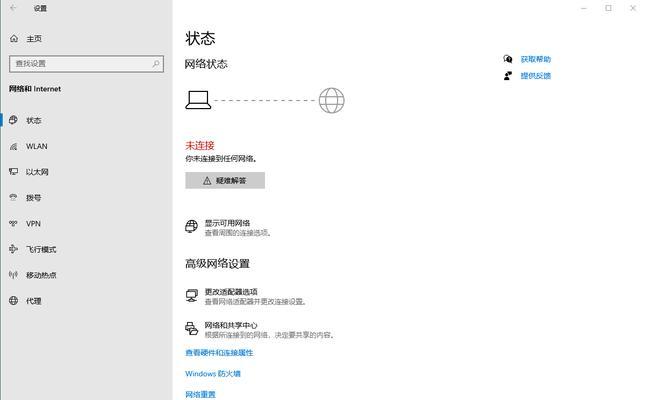The image size is (645, 400).
Task: Click the home icon beside 主页
Action: (x=14, y=39)
